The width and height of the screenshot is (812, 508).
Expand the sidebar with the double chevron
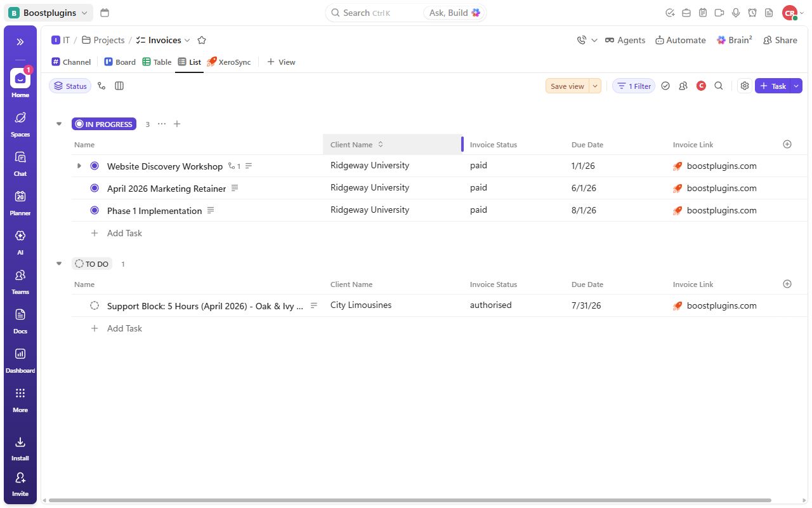pos(20,42)
